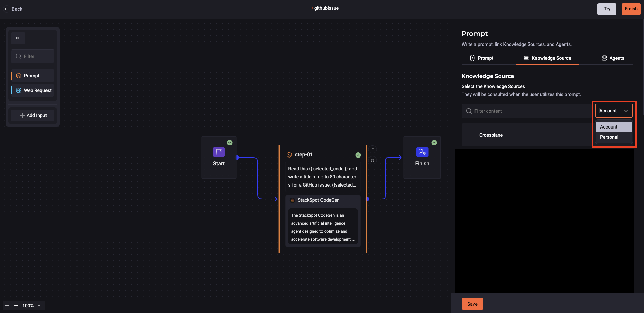Delete the step-01 node using trash icon
The width and height of the screenshot is (644, 313).
372,160
